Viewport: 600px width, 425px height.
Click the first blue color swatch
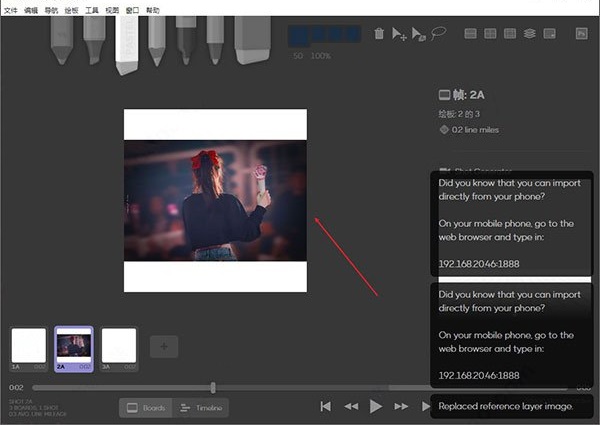[298, 36]
